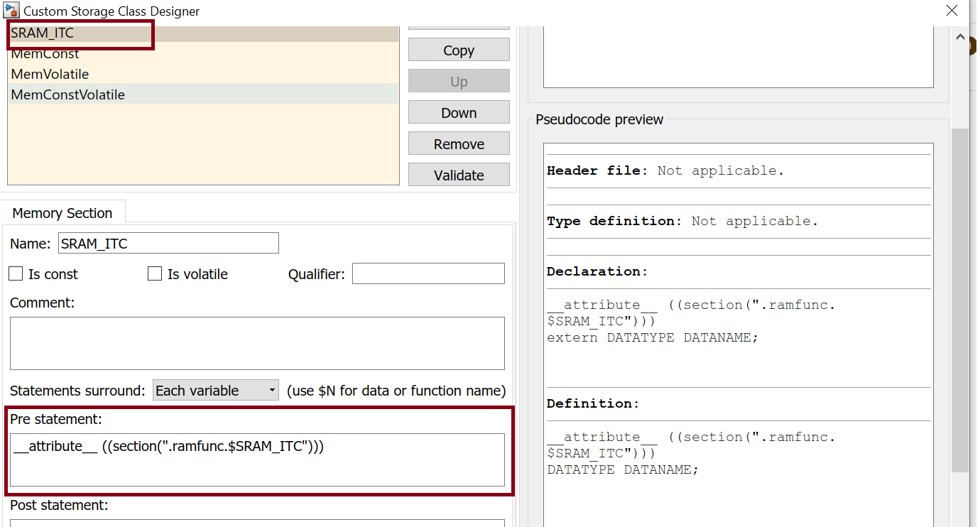This screenshot has height=527, width=980.
Task: Focus the Qualifier input box
Action: click(428, 274)
